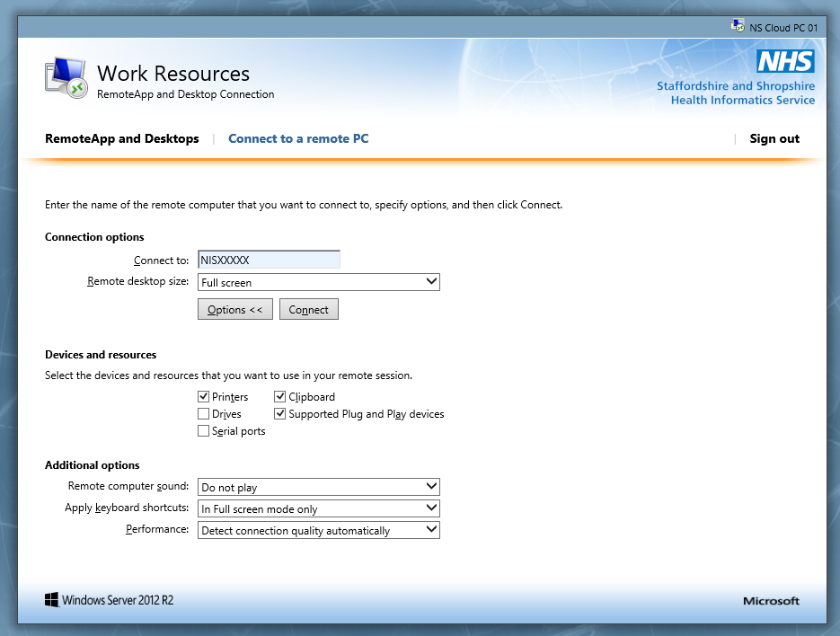Expand the Remote computer sound dropdown
The height and width of the screenshot is (636, 840).
[x=319, y=487]
